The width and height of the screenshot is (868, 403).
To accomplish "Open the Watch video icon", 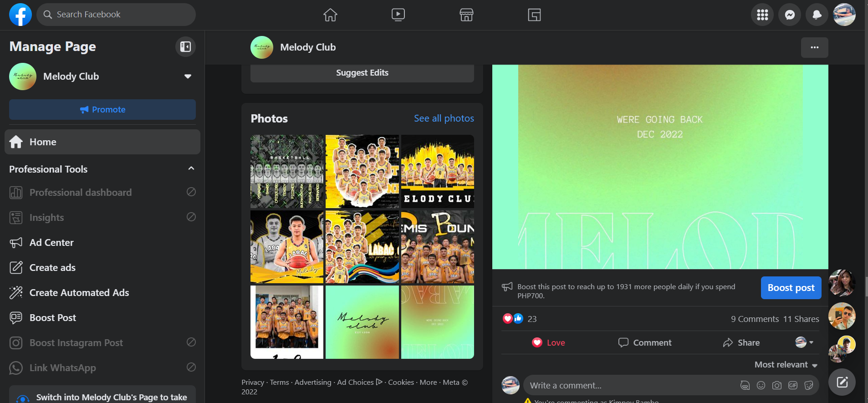I will [398, 15].
